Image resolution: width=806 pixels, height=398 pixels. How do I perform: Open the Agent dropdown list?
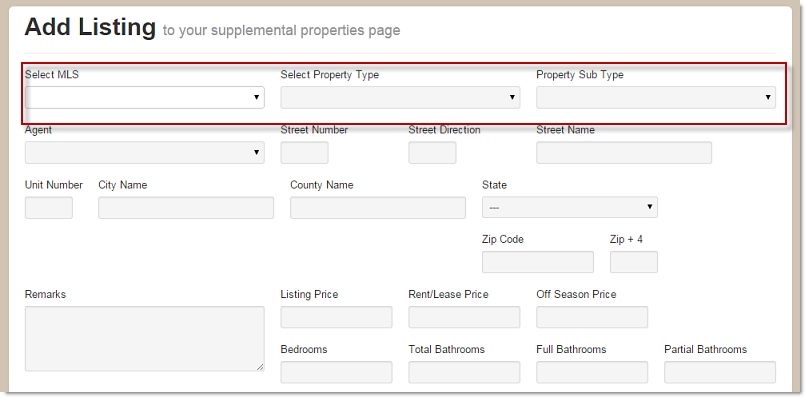click(144, 153)
